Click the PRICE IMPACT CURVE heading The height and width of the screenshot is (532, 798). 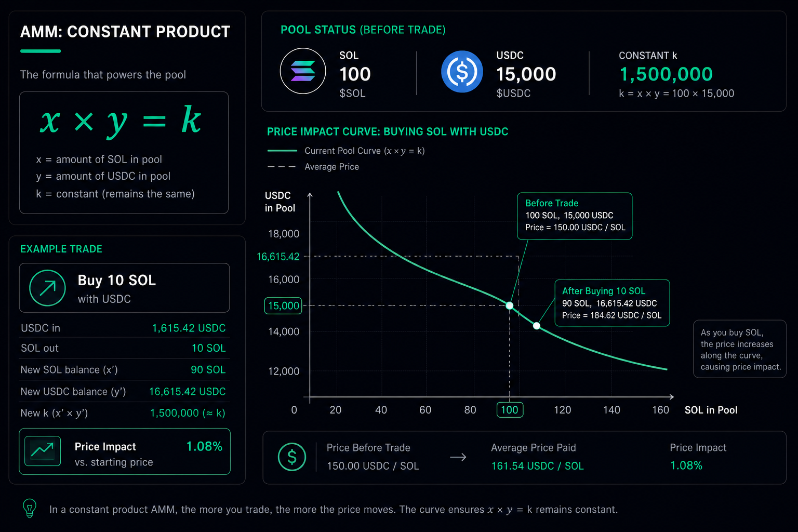pos(388,131)
